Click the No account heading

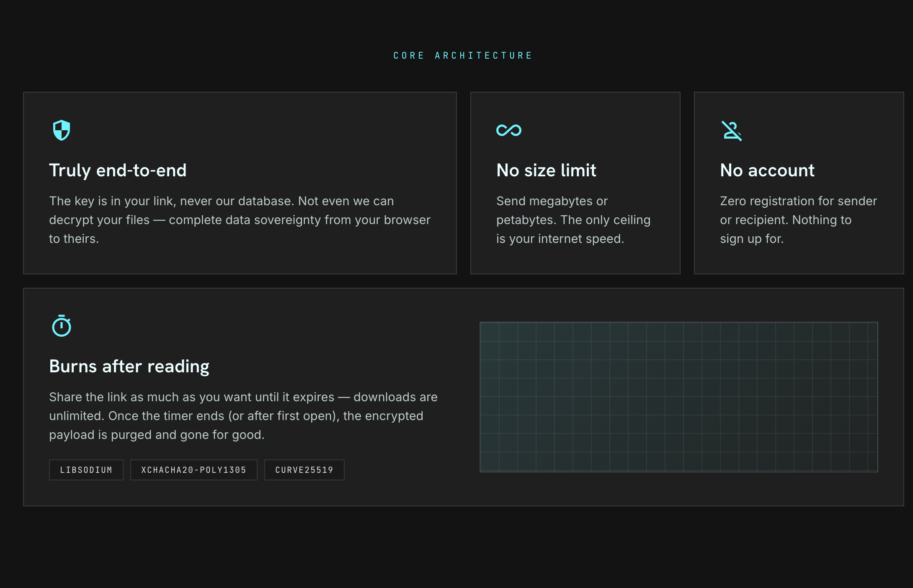pyautogui.click(x=767, y=170)
